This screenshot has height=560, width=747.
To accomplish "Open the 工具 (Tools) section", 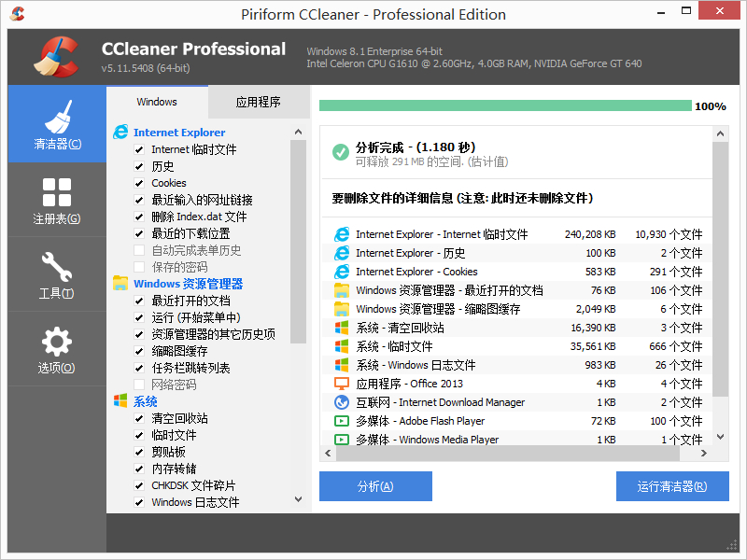I will [57, 274].
